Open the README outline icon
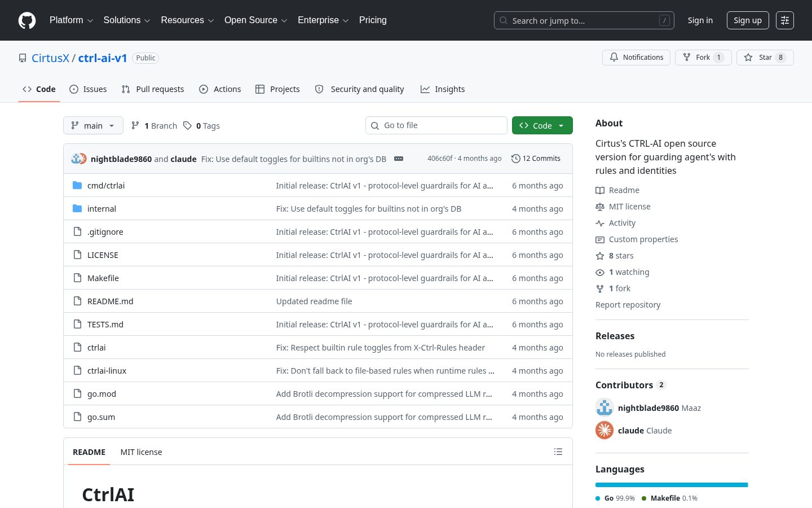The height and width of the screenshot is (508, 812). tap(558, 452)
